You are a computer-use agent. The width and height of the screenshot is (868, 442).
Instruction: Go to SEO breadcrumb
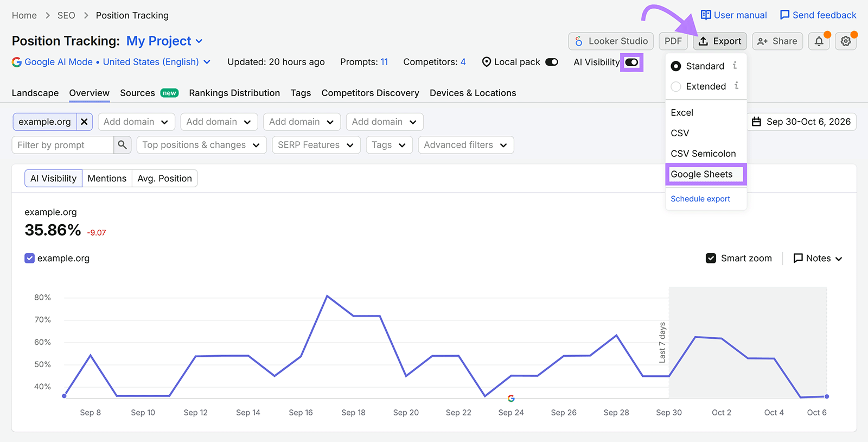[x=66, y=15]
